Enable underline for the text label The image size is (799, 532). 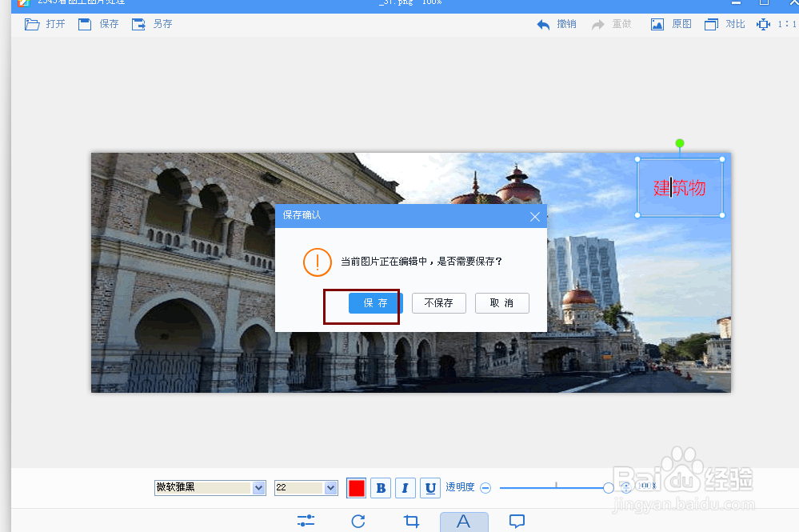(x=430, y=488)
